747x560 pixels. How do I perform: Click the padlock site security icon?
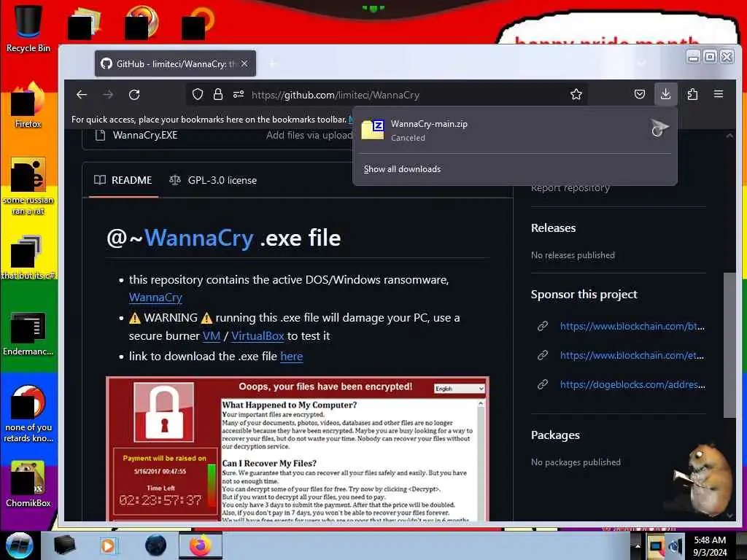[x=218, y=94]
